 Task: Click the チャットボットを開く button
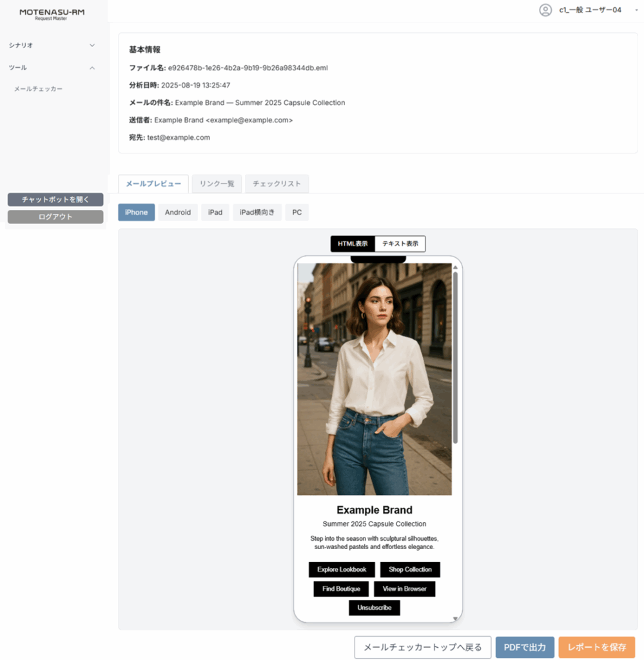point(55,200)
